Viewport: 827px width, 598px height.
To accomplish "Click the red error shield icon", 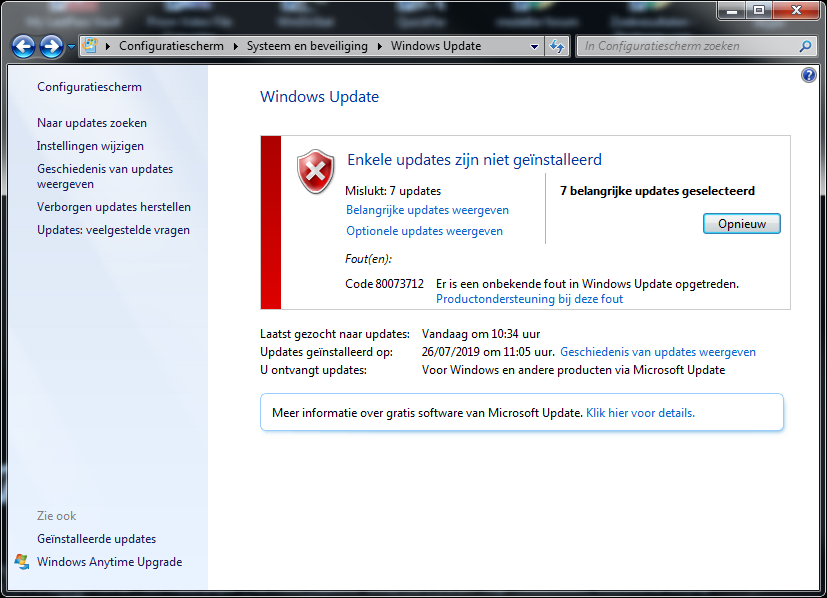I will (315, 171).
